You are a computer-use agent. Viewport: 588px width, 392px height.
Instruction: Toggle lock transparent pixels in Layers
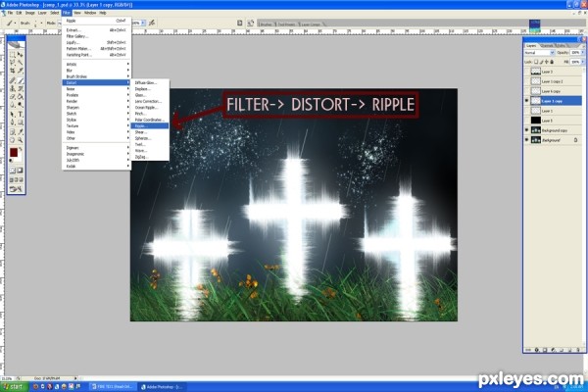[536, 62]
